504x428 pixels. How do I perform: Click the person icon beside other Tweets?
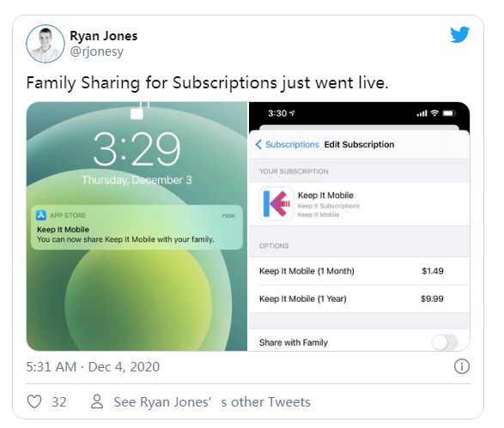[x=97, y=401]
